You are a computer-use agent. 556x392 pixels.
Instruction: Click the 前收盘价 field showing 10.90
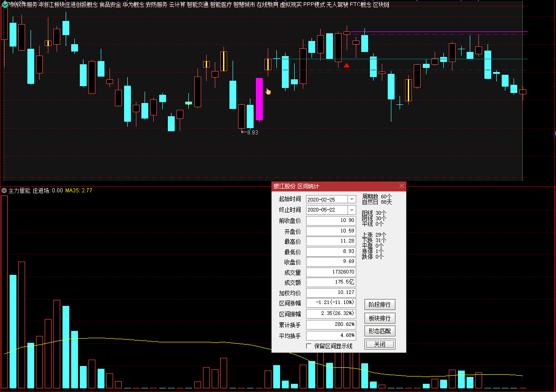[x=331, y=221]
